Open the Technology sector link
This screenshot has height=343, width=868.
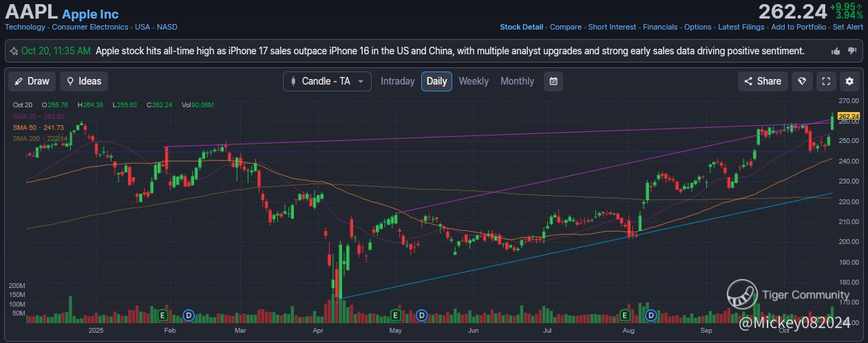coord(25,27)
